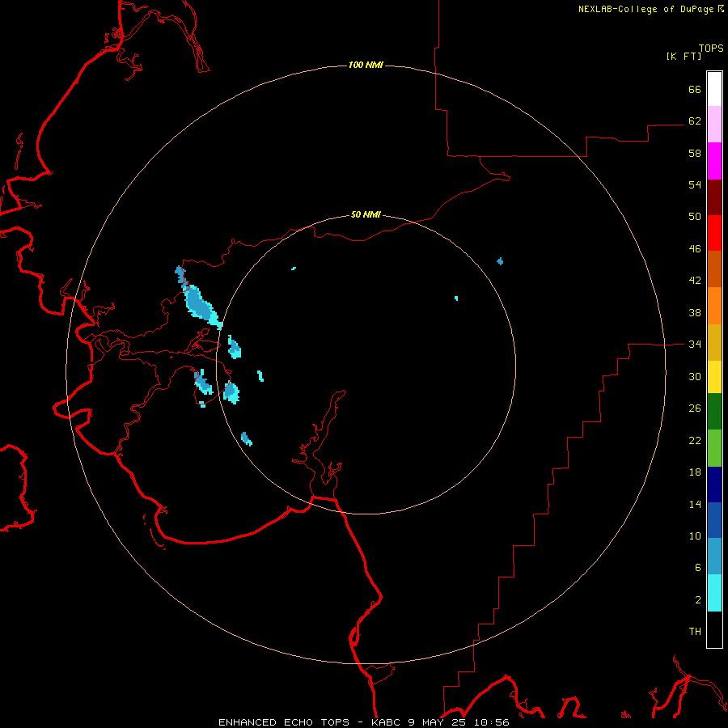The height and width of the screenshot is (728, 728).
Task: Click the isolated blue echo northeast inside 50 NMI ring
Action: [x=500, y=261]
